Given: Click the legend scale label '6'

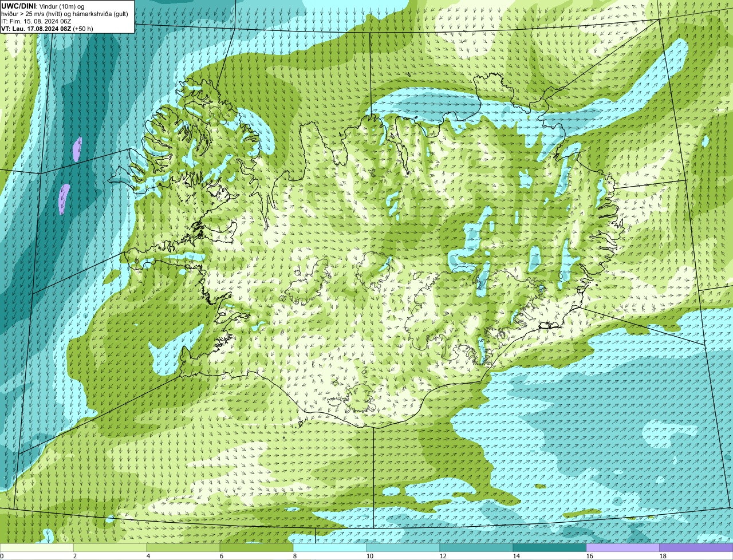Looking at the screenshot, I should pyautogui.click(x=222, y=556).
